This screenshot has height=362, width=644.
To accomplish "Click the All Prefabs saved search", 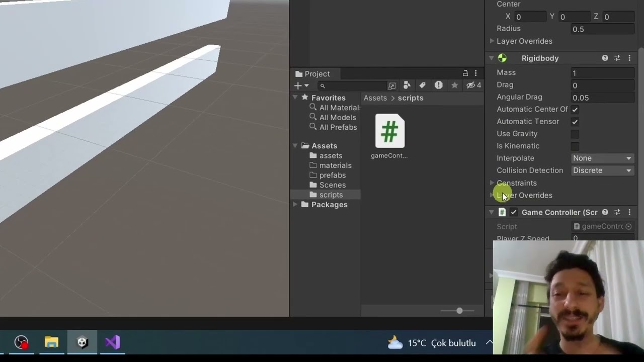I will coord(338,127).
